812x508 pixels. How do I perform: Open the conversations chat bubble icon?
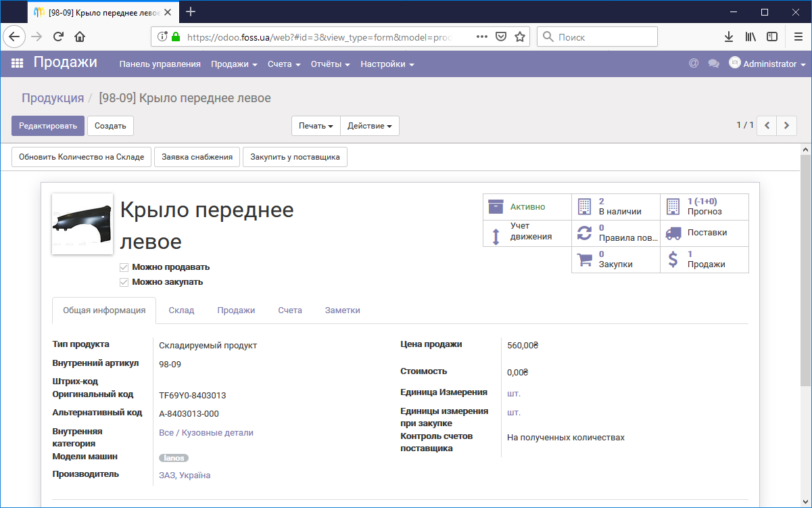[x=713, y=64]
